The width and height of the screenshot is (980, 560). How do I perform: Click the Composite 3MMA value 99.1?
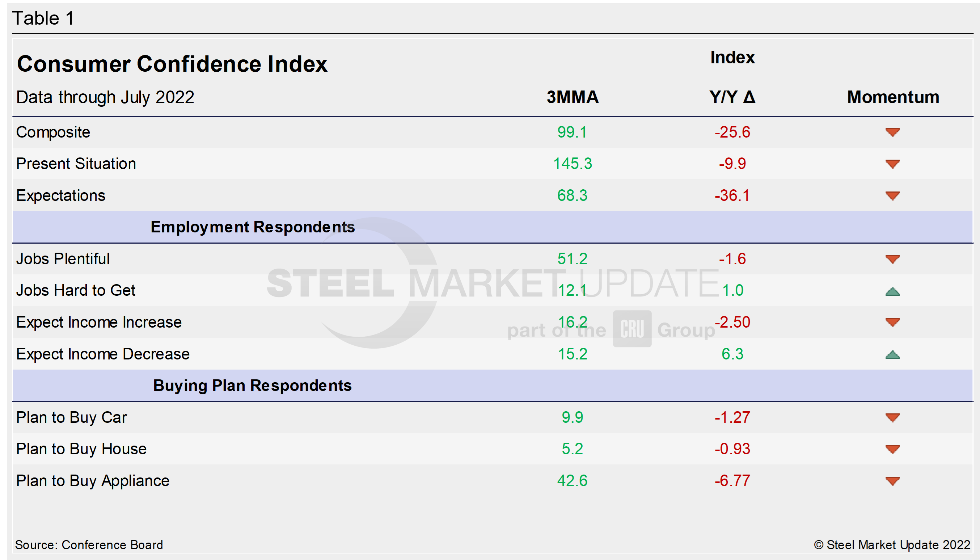572,132
